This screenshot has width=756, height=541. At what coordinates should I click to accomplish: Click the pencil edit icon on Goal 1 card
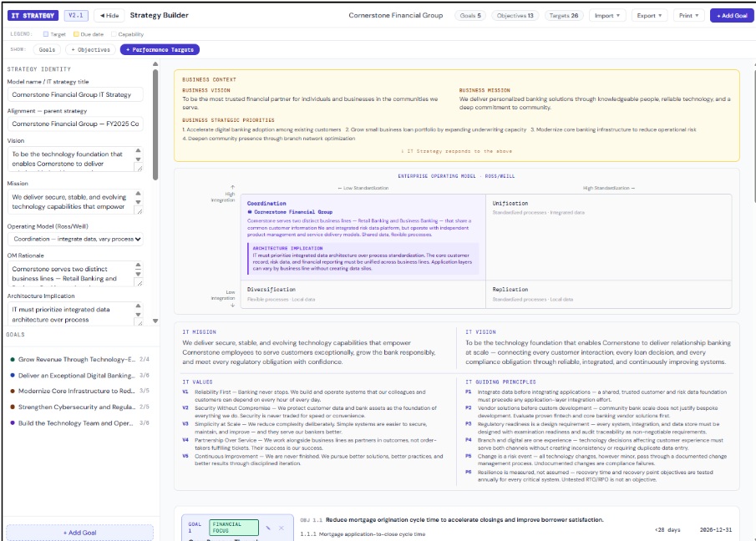(268, 528)
